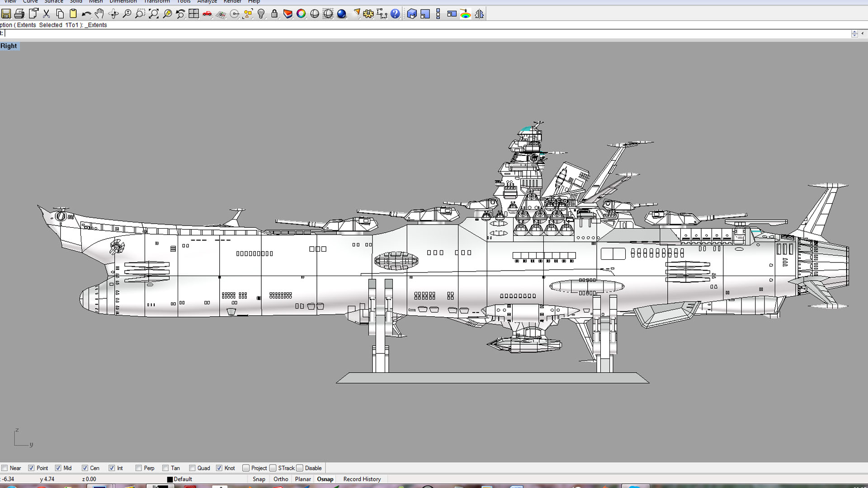The width and height of the screenshot is (868, 488).
Task: Toggle the Cen object snap checkbox
Action: coord(85,468)
